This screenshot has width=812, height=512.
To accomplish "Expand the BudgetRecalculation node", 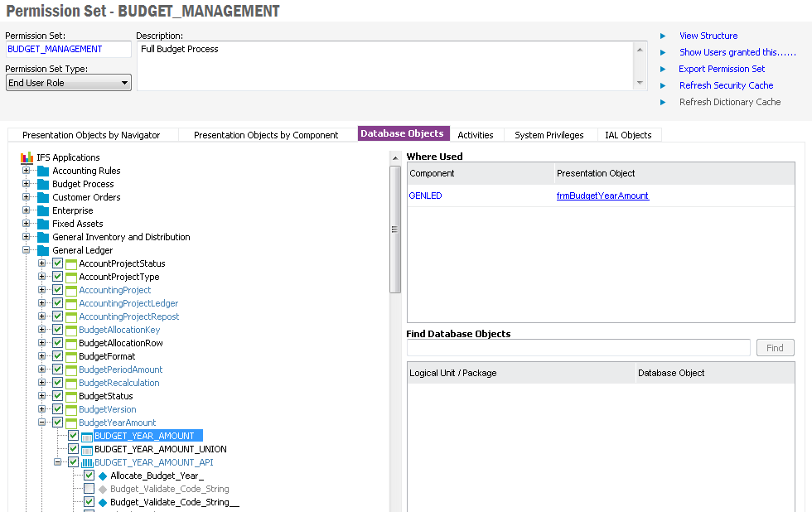I will 42,383.
